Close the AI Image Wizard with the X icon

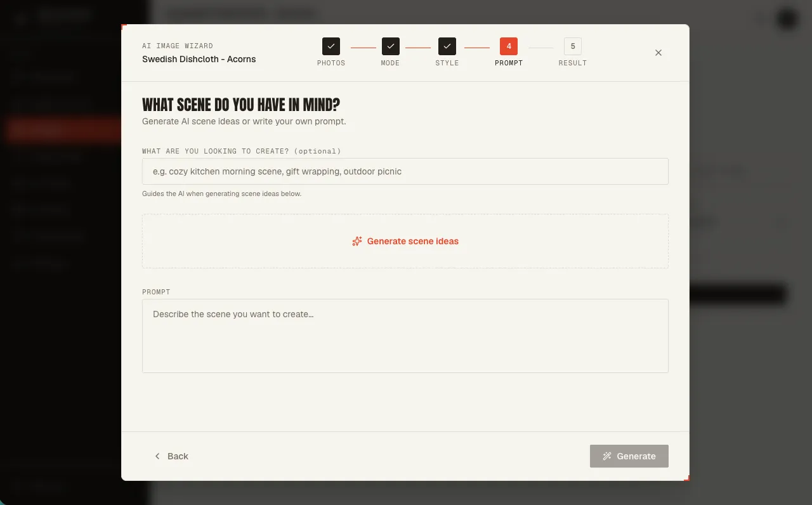pyautogui.click(x=658, y=53)
